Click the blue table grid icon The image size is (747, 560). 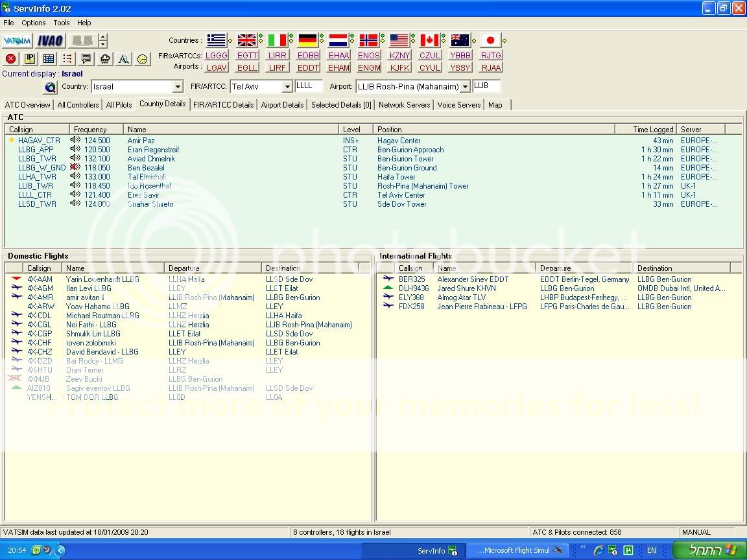click(x=49, y=59)
